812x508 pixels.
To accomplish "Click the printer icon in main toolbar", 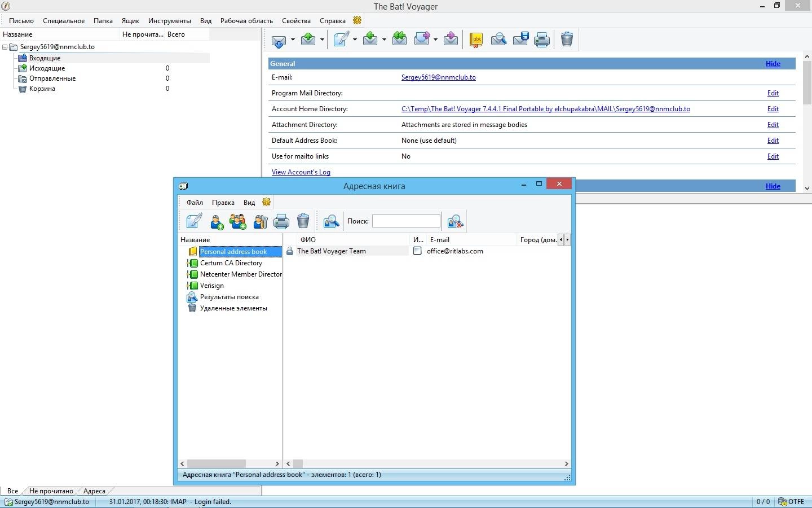I will 542,40.
